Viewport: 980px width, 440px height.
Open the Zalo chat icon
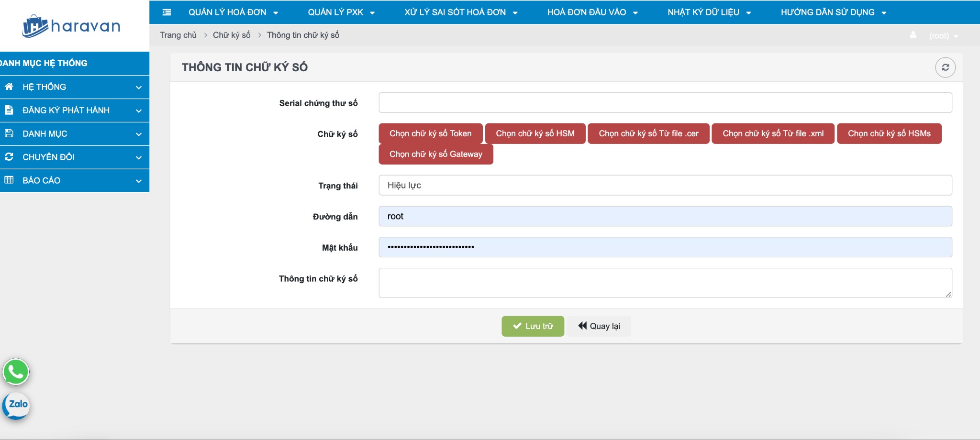pos(16,405)
